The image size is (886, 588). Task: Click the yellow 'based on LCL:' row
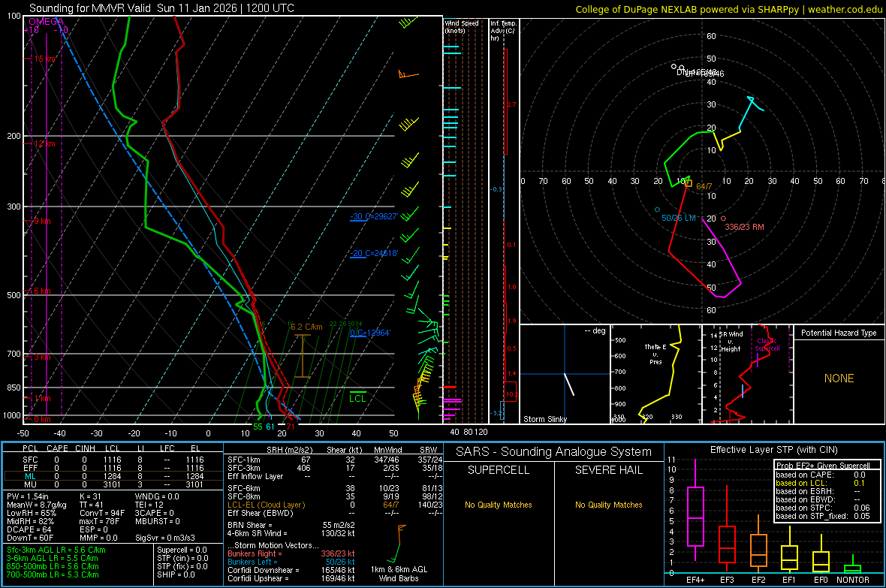pyautogui.click(x=820, y=483)
